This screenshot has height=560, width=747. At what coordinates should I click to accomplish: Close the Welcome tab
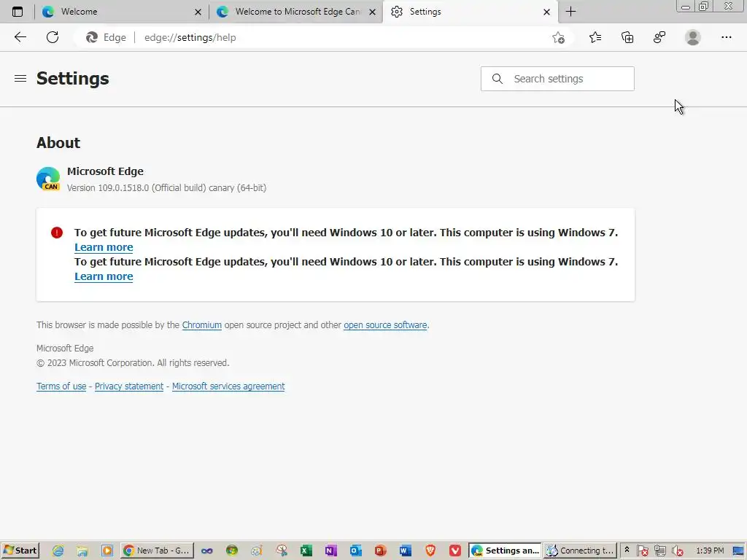(x=198, y=12)
